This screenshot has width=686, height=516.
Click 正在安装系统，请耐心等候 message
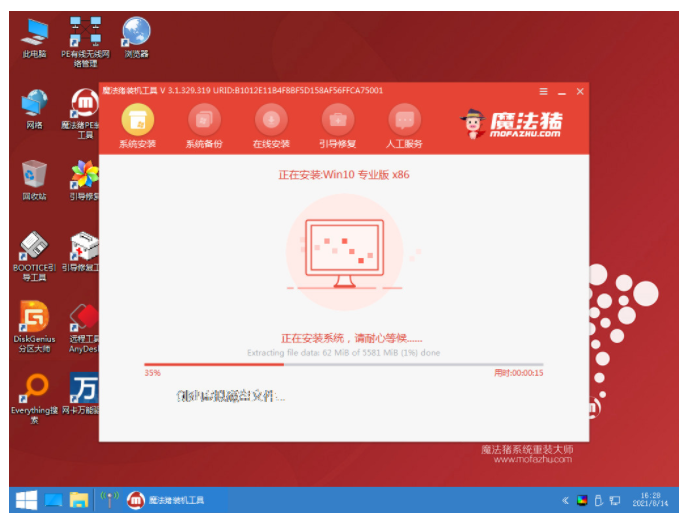[x=351, y=338]
